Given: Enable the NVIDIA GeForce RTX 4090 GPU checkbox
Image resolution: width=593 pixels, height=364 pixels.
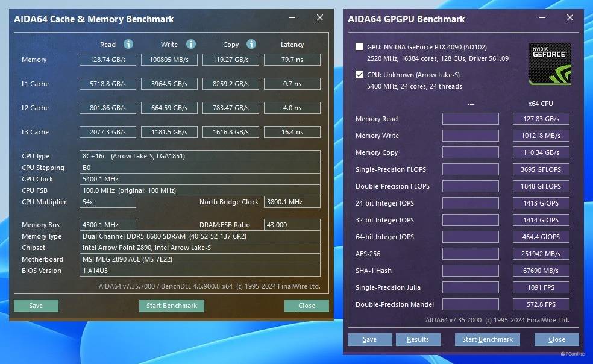Looking at the screenshot, I should [360, 47].
